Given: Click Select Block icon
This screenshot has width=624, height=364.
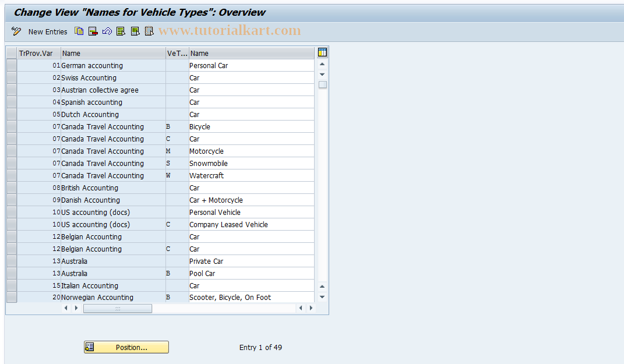Looking at the screenshot, I should pos(135,31).
